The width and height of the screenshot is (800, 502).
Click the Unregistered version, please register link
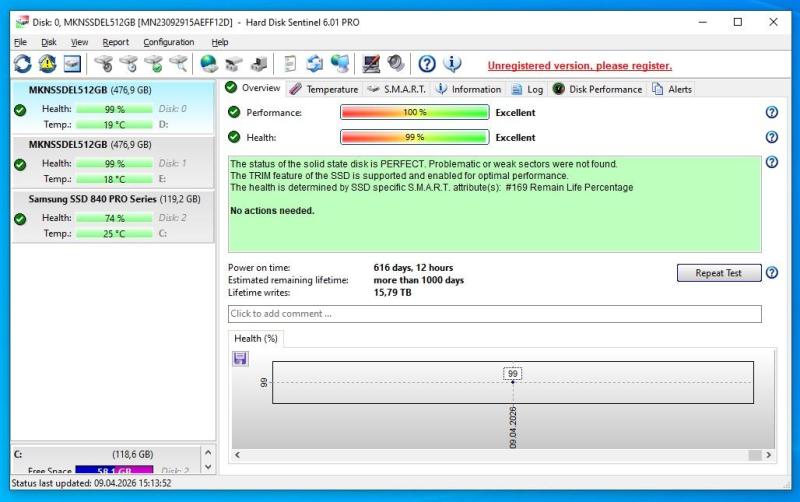(x=580, y=66)
